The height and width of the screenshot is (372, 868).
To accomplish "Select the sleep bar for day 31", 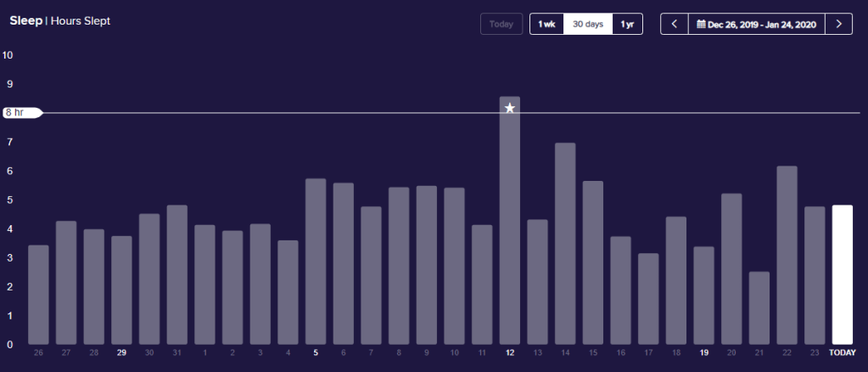I will tap(177, 274).
